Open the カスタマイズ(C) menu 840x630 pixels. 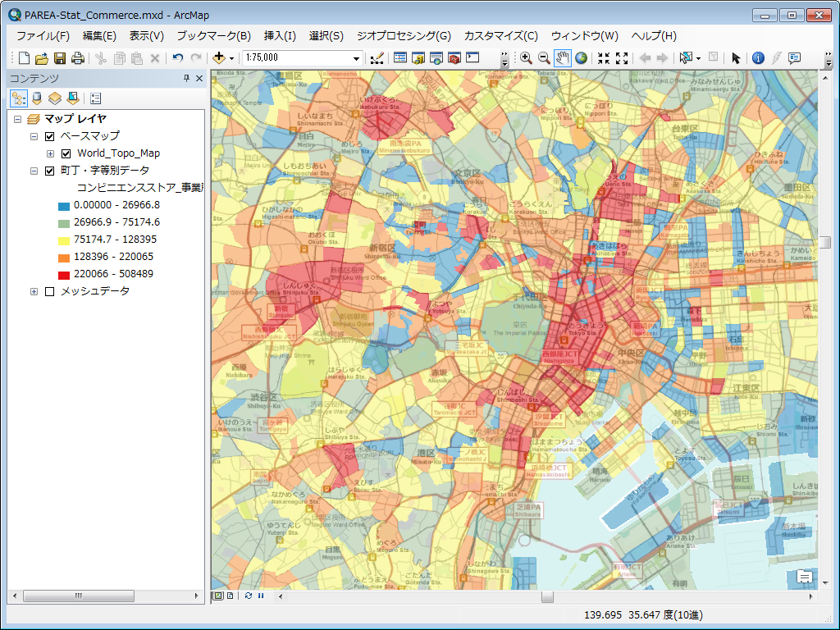pyautogui.click(x=501, y=36)
